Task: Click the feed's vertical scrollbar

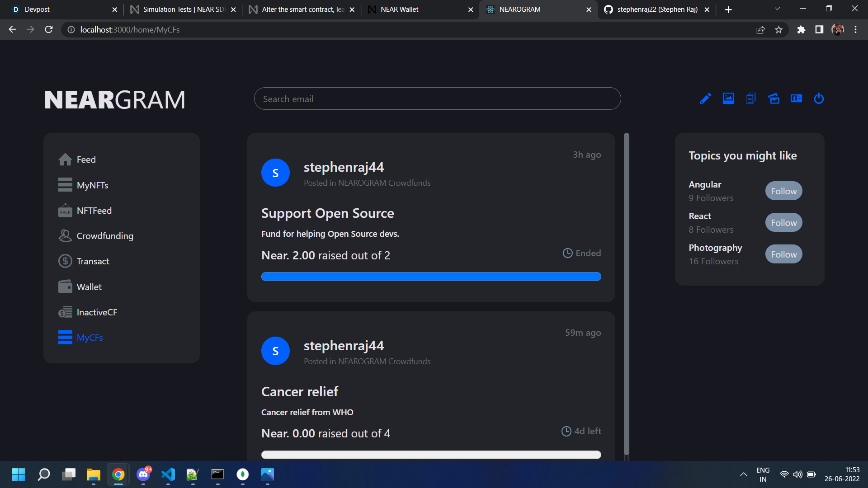Action: pyautogui.click(x=626, y=294)
